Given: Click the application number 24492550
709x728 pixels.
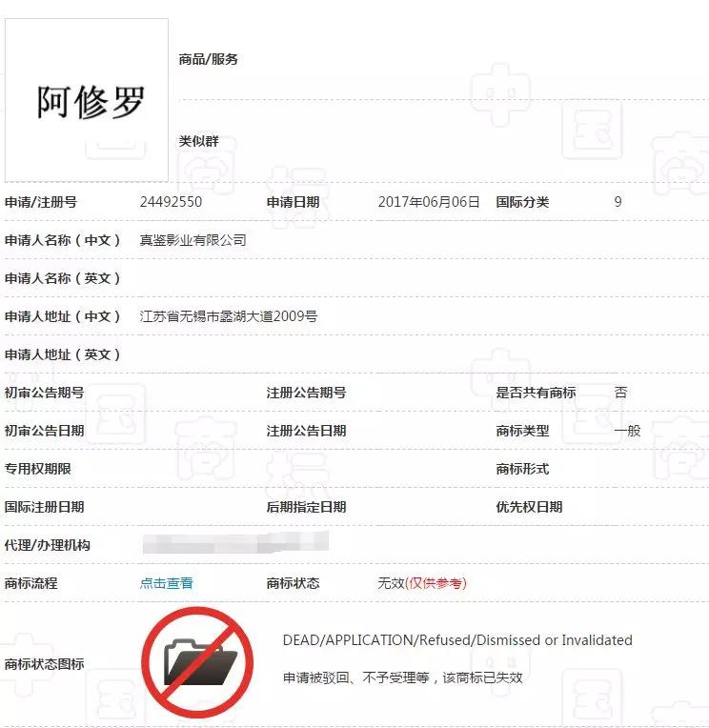Looking at the screenshot, I should [171, 202].
